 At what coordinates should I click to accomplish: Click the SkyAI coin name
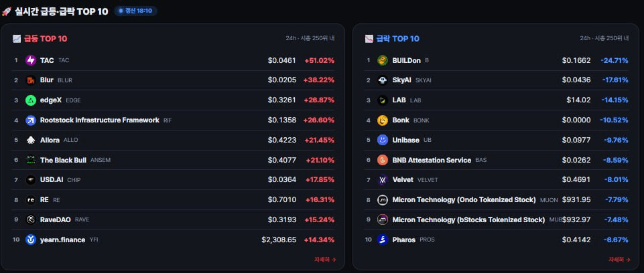point(401,80)
